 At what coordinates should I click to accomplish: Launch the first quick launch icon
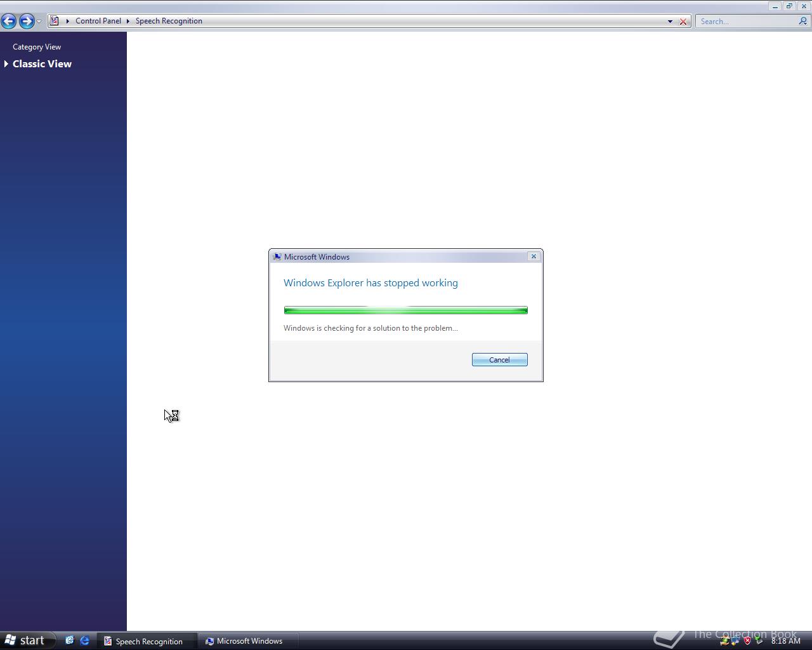pyautogui.click(x=69, y=640)
